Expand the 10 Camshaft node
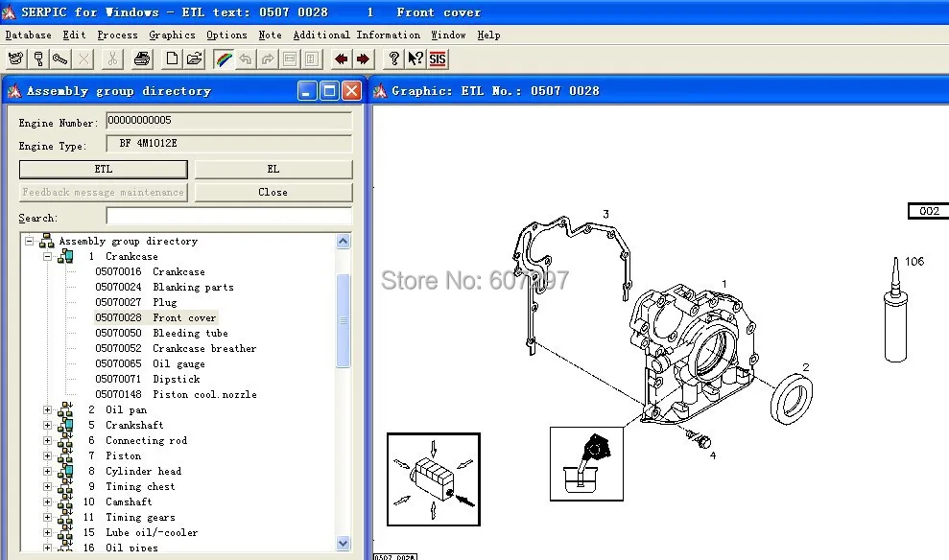949x560 pixels. [48, 502]
